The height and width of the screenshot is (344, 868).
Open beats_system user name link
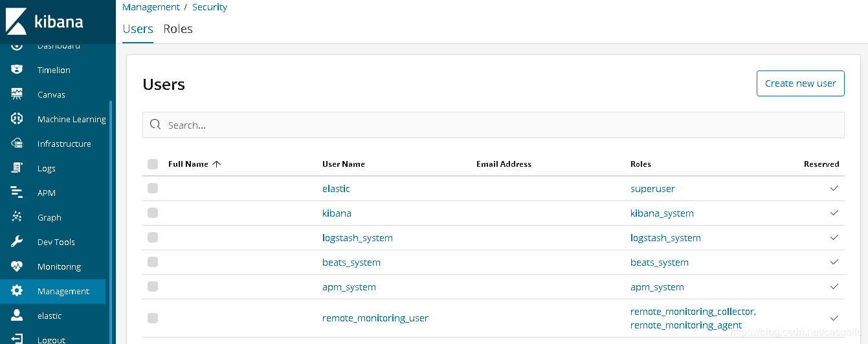(x=351, y=263)
